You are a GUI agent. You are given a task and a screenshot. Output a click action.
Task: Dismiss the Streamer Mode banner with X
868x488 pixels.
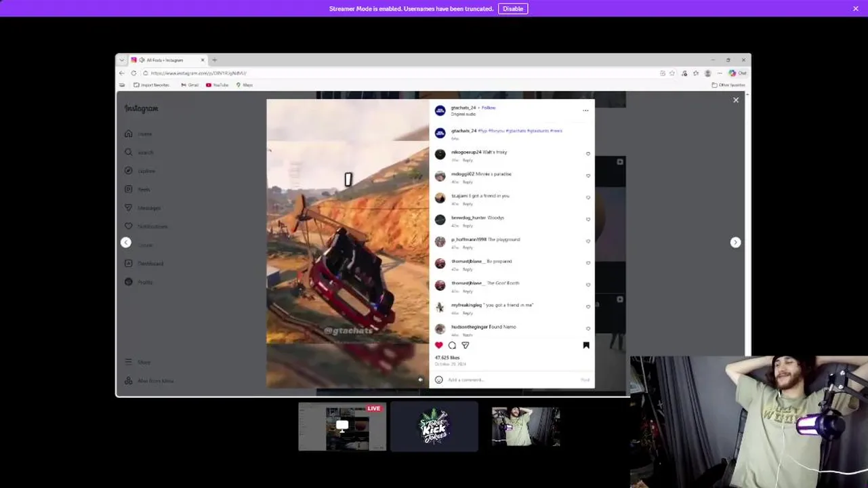(856, 9)
